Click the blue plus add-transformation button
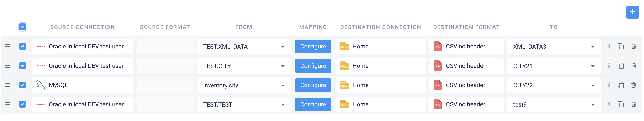Screen dimensions: 644x121 click(x=632, y=12)
